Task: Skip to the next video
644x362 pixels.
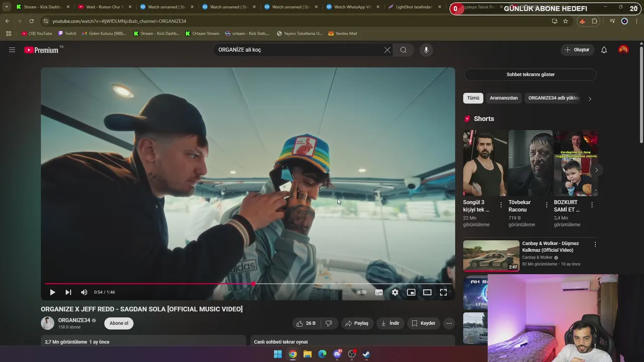Action: click(x=68, y=292)
